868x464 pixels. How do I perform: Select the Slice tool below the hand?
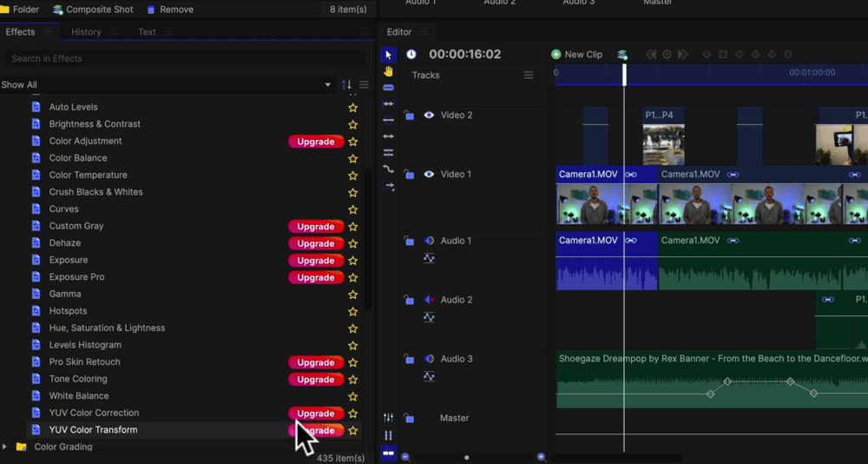tap(388, 87)
